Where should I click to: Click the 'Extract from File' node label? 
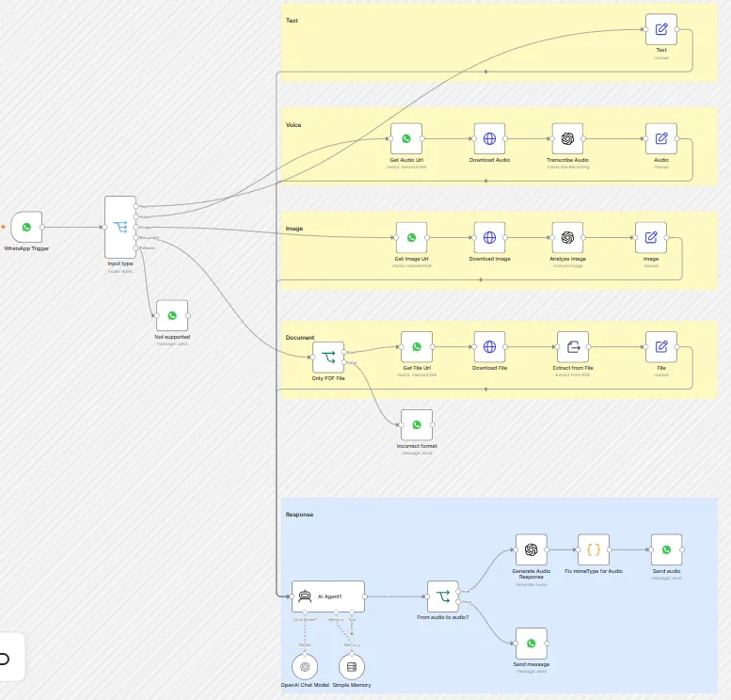[x=573, y=368]
